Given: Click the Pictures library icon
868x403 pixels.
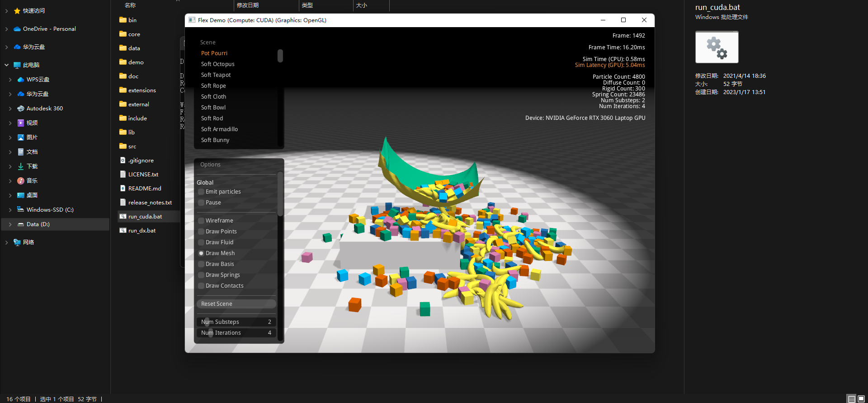Looking at the screenshot, I should click(x=21, y=137).
